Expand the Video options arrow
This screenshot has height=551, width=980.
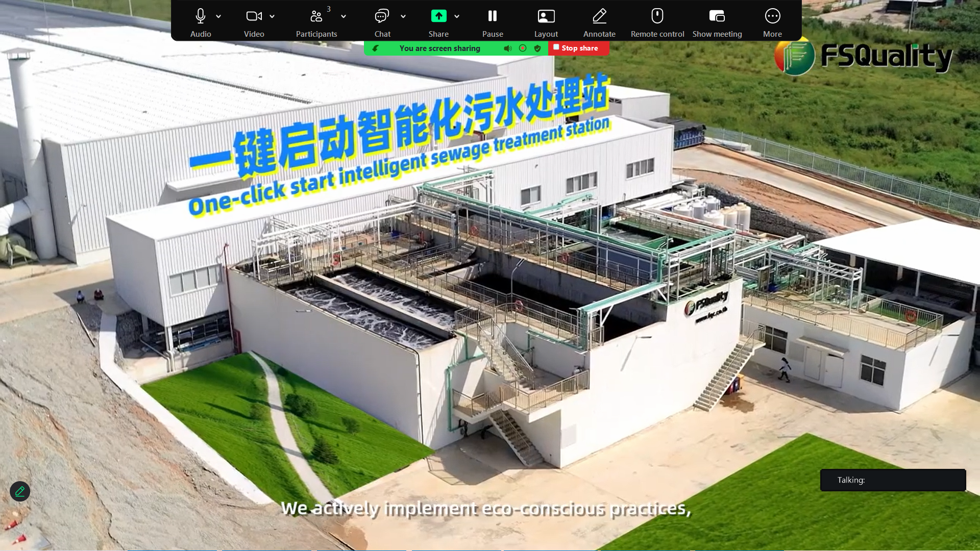(x=272, y=16)
